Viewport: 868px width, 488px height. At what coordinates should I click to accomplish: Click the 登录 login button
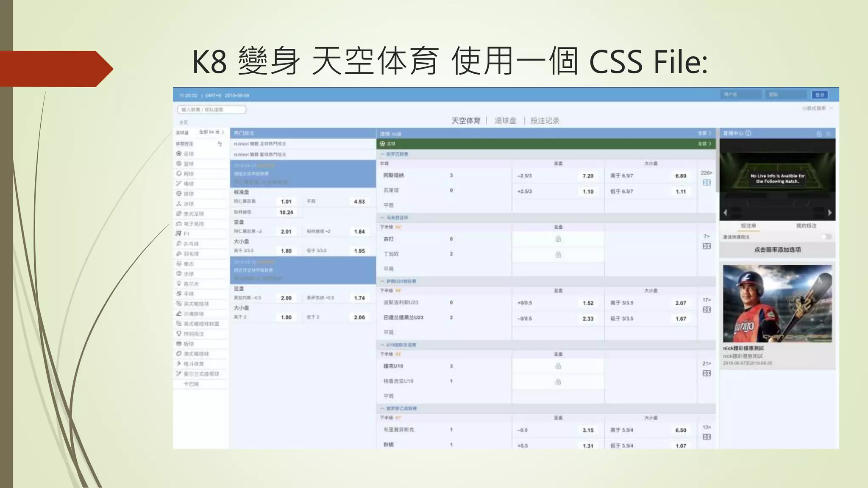pos(820,95)
